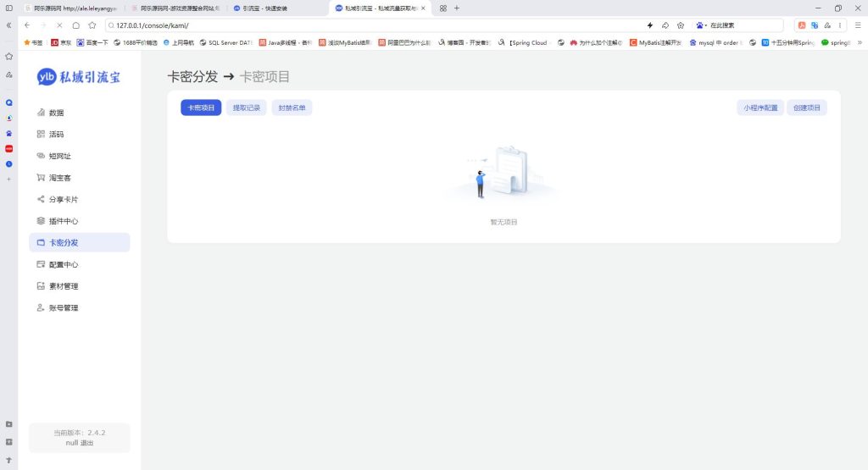Click the ylb 私域引流宝 logo
868x470 pixels.
(x=79, y=77)
